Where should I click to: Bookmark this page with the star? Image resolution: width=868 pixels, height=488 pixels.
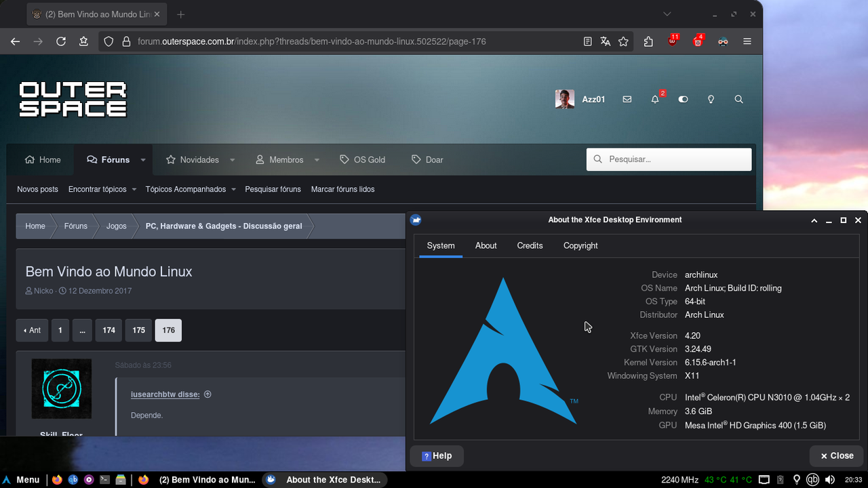coord(623,41)
